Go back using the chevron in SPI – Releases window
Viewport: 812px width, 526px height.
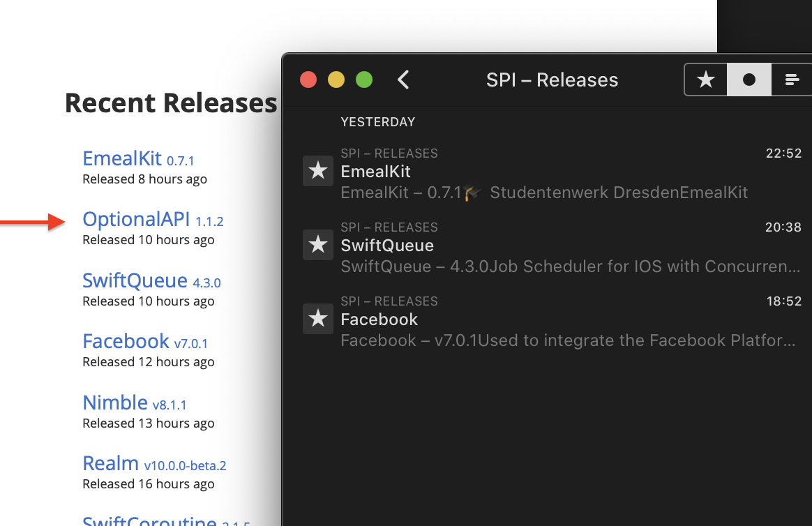403,80
